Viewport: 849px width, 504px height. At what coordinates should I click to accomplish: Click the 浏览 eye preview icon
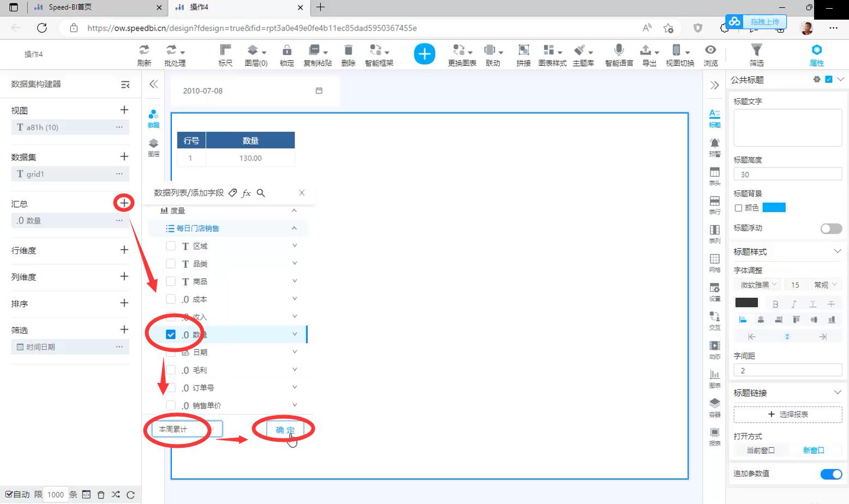click(710, 55)
